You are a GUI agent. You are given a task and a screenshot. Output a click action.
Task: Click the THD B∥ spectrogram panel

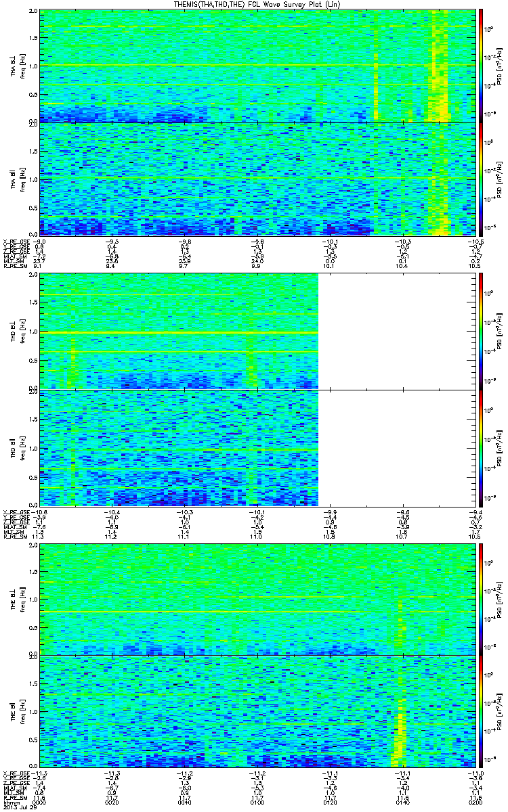258,448
